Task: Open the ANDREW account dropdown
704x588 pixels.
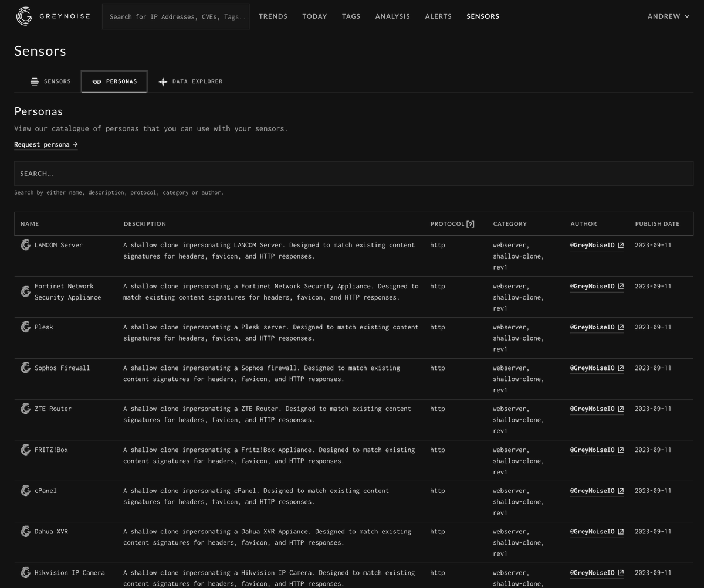Action: [x=668, y=16]
